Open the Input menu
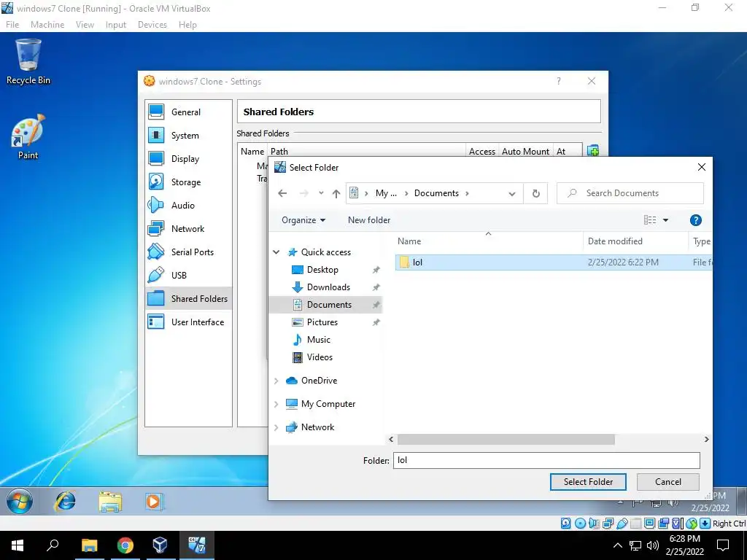This screenshot has width=747, height=560. 116,25
